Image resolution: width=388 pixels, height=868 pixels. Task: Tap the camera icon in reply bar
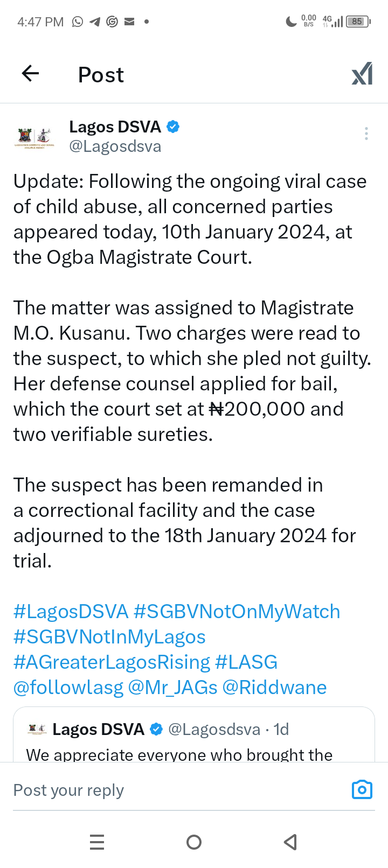tap(362, 789)
